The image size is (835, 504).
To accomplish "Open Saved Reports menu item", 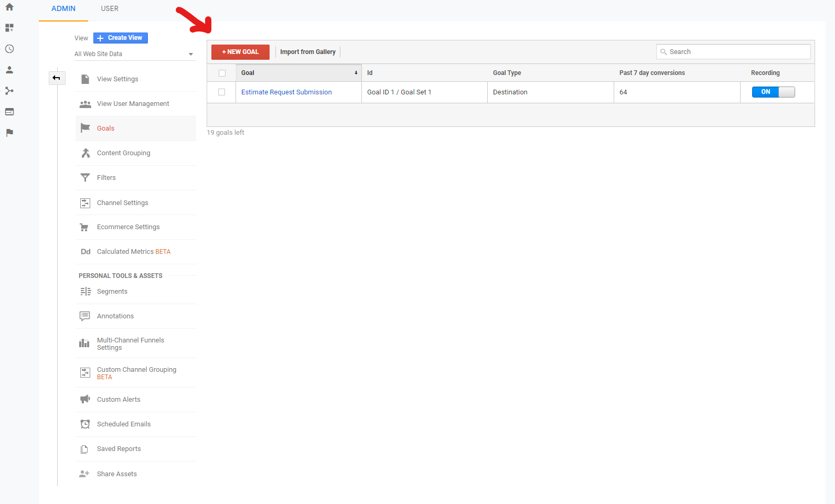I will (x=136, y=449).
